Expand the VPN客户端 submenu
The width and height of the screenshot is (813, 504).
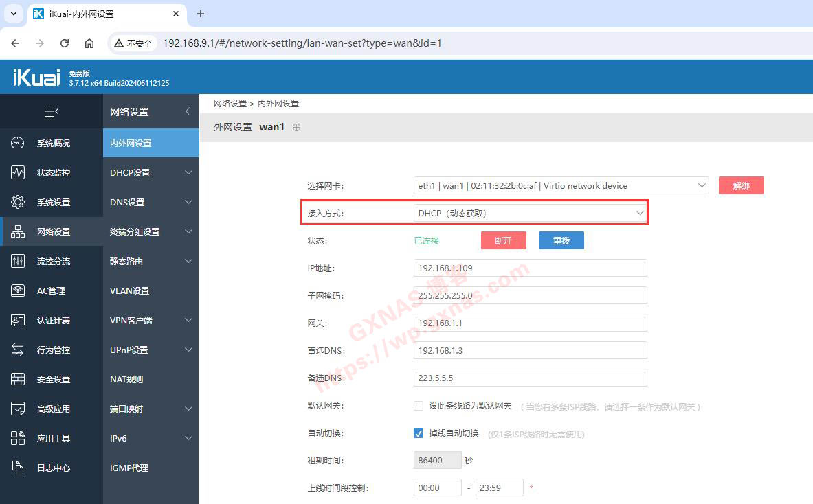[x=151, y=320]
